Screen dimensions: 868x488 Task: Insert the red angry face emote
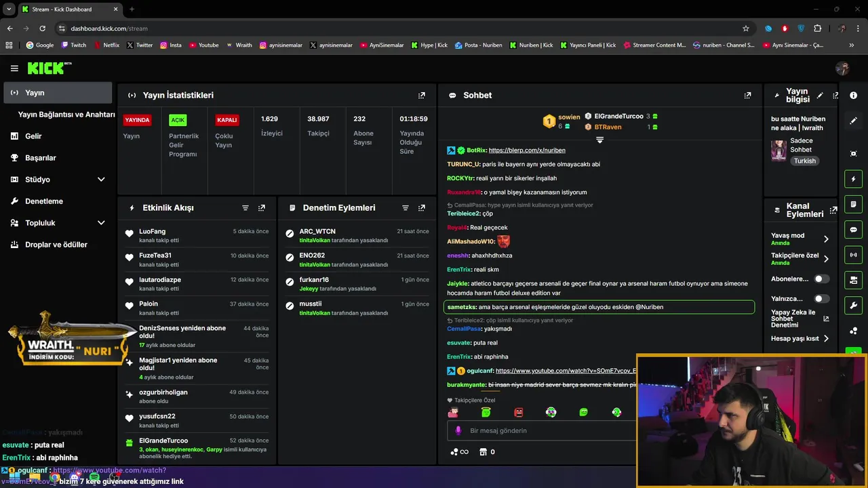tap(519, 412)
